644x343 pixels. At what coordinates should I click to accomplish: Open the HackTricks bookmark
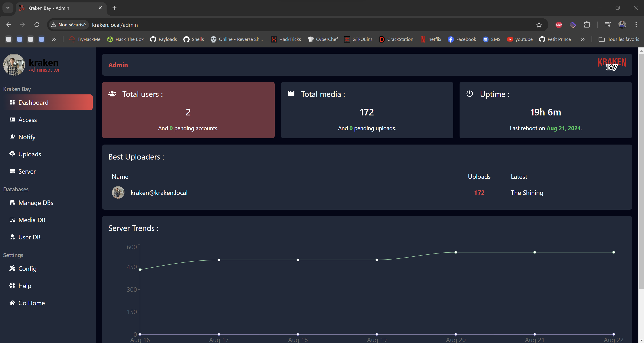click(286, 39)
